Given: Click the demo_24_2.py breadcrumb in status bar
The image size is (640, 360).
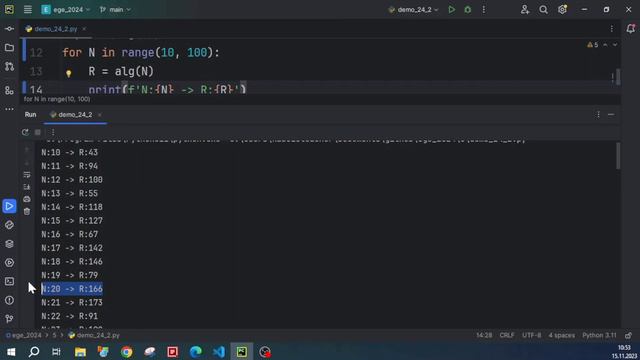Looking at the screenshot, I should 94,336.
